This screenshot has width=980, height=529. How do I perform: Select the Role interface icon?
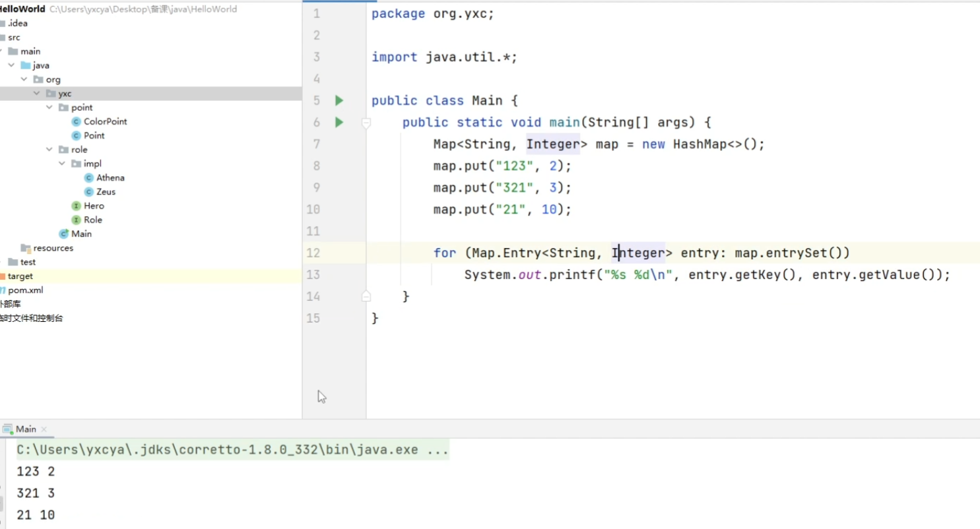pyautogui.click(x=77, y=220)
